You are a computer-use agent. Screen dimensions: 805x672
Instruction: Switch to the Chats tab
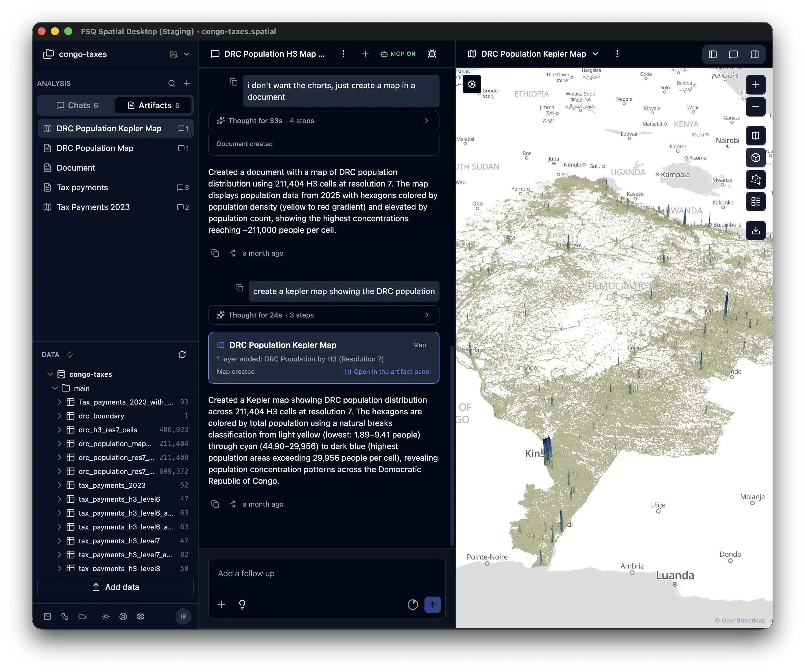(77, 106)
